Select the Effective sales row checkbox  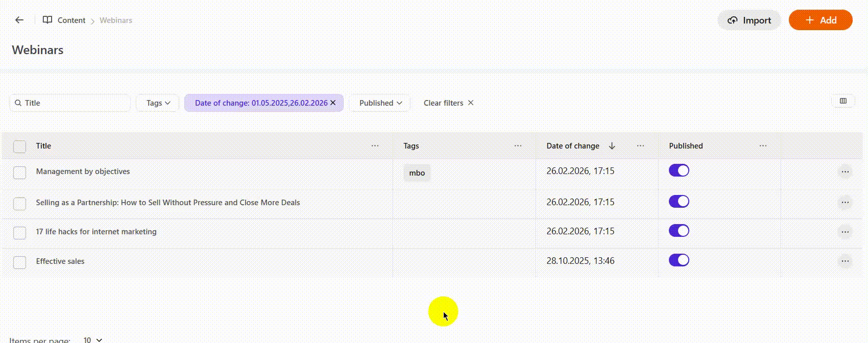(19, 262)
